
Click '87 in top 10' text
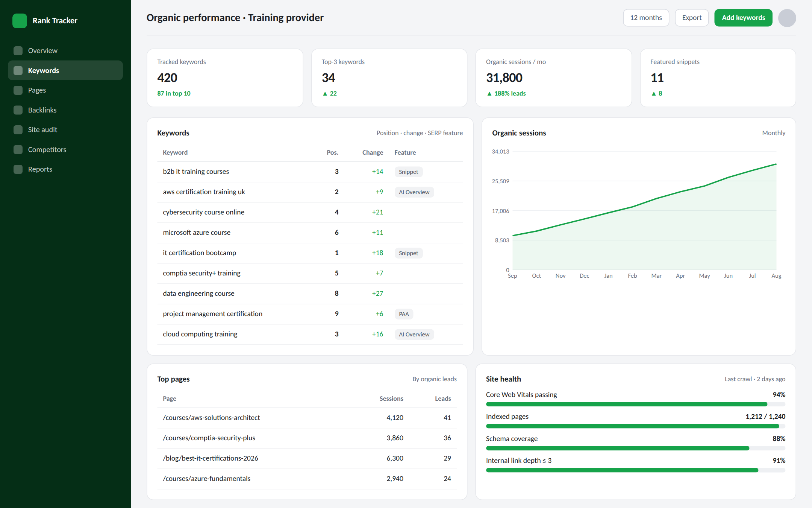[x=174, y=93]
